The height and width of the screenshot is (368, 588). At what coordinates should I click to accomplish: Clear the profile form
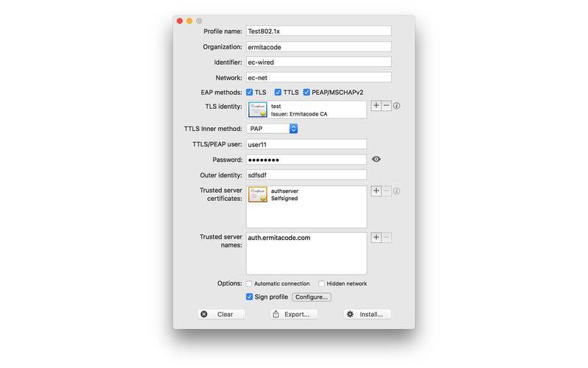pyautogui.click(x=221, y=314)
